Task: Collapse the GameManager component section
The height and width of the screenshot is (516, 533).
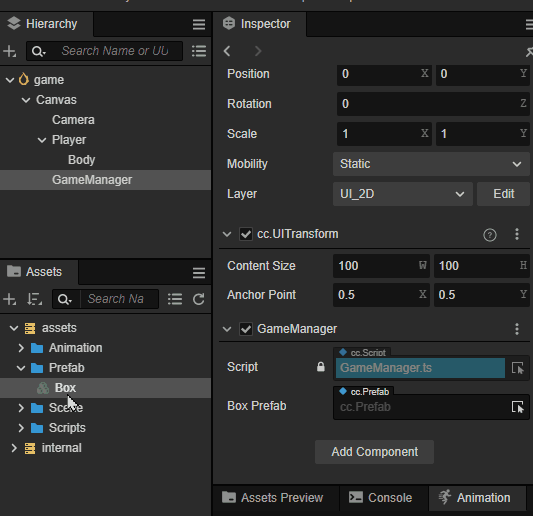Action: 227,329
